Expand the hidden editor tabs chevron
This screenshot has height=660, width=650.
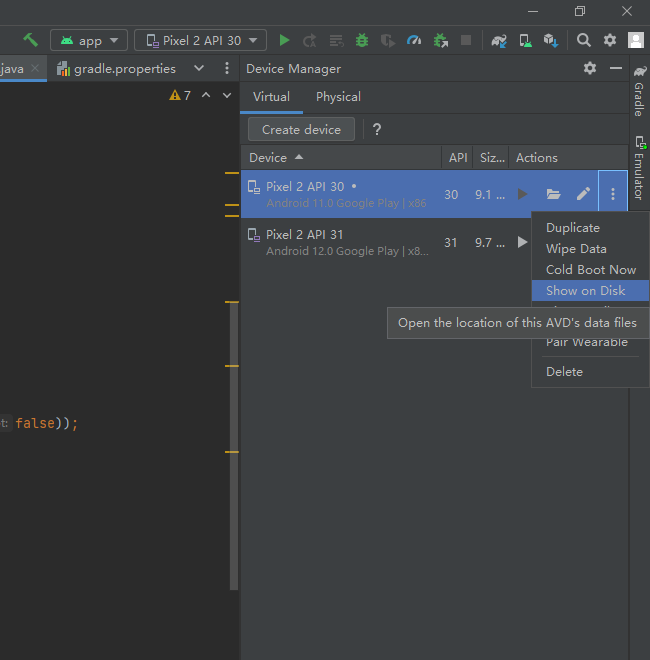(199, 68)
